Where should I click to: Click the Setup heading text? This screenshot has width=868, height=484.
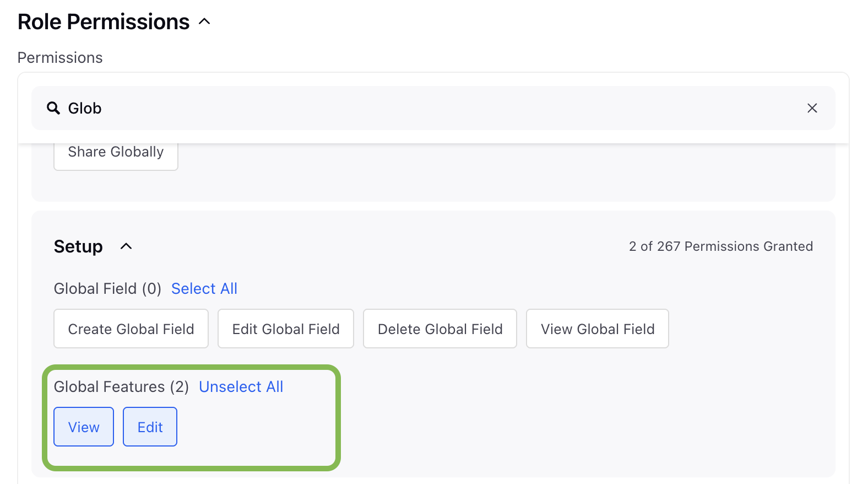[x=78, y=246]
